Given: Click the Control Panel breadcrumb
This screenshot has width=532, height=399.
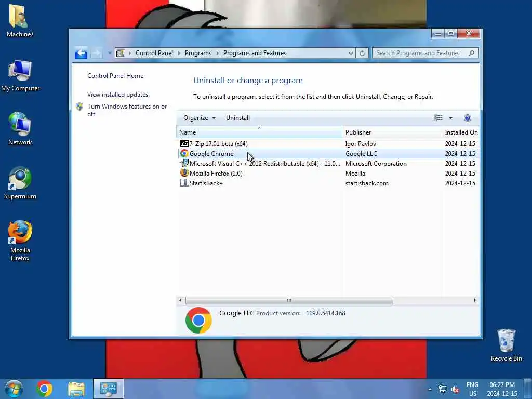Looking at the screenshot, I should [154, 53].
